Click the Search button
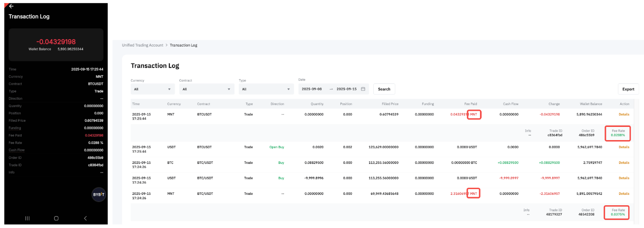644x228 pixels. pos(384,89)
